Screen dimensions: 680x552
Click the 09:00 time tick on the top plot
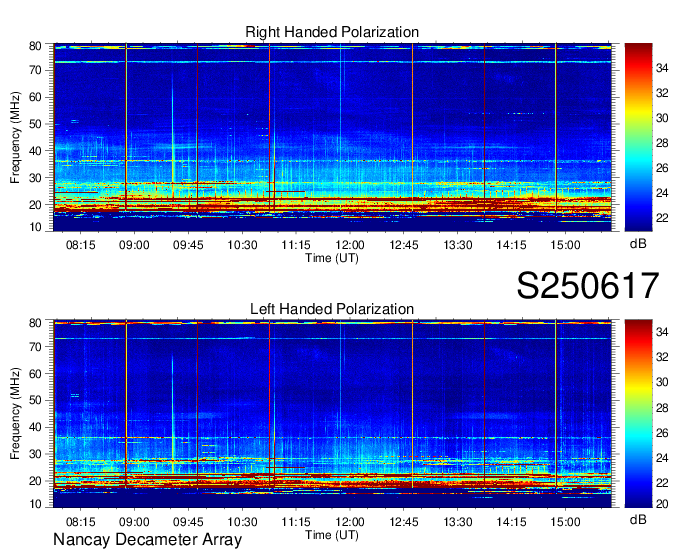pos(134,245)
